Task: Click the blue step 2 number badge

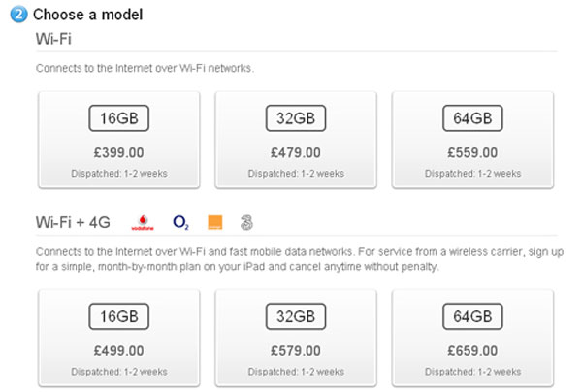Action: (x=20, y=15)
